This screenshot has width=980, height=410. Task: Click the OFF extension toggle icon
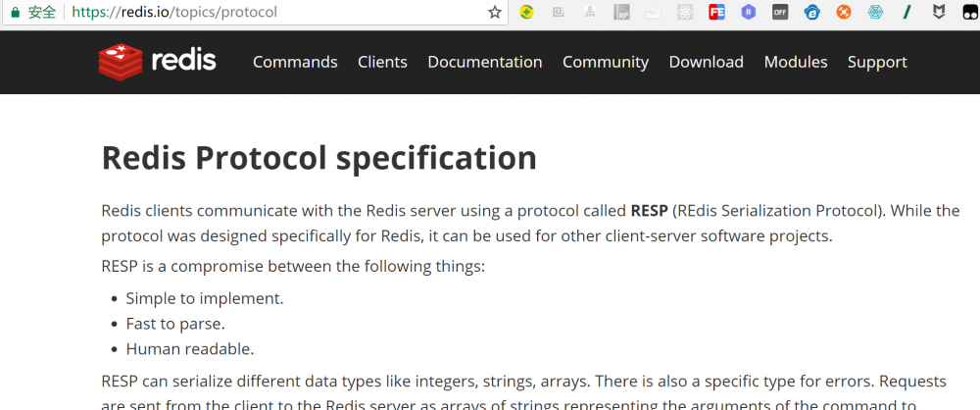coord(780,13)
